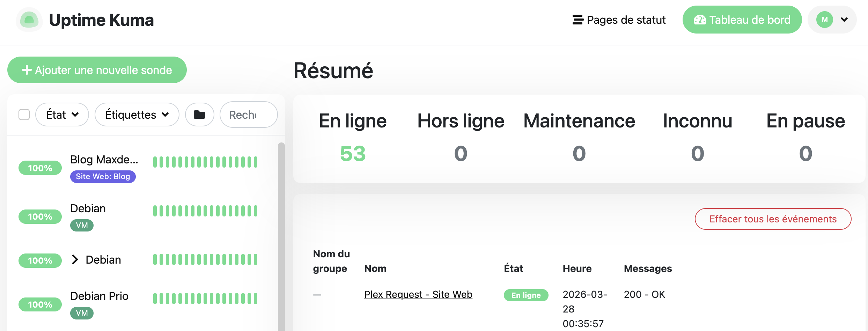Open the État filter dropdown
This screenshot has height=331, width=868.
point(62,114)
